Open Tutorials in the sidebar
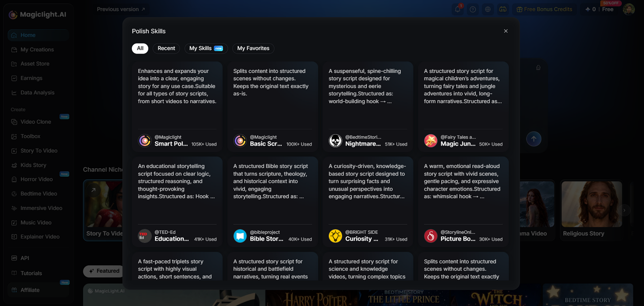 tap(38, 273)
